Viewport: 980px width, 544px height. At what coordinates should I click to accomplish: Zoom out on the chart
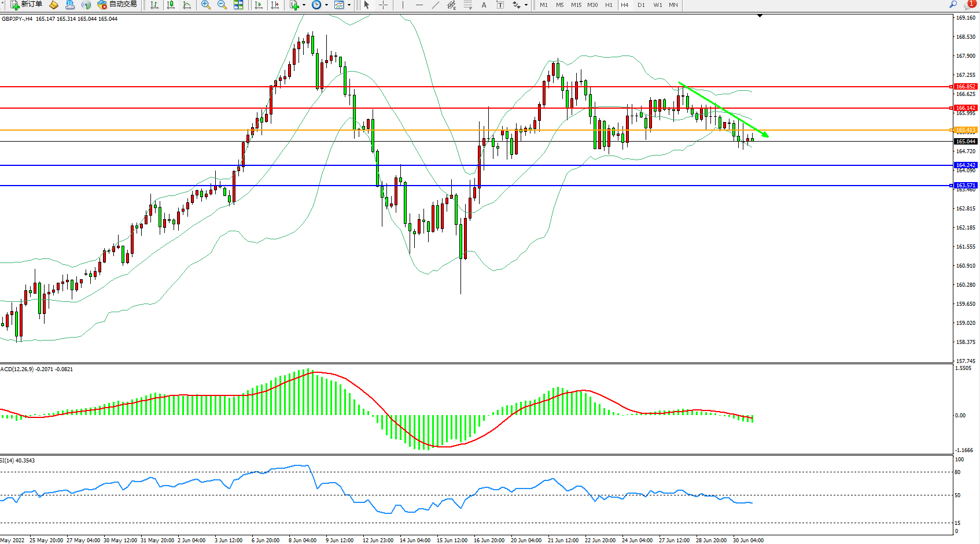222,5
